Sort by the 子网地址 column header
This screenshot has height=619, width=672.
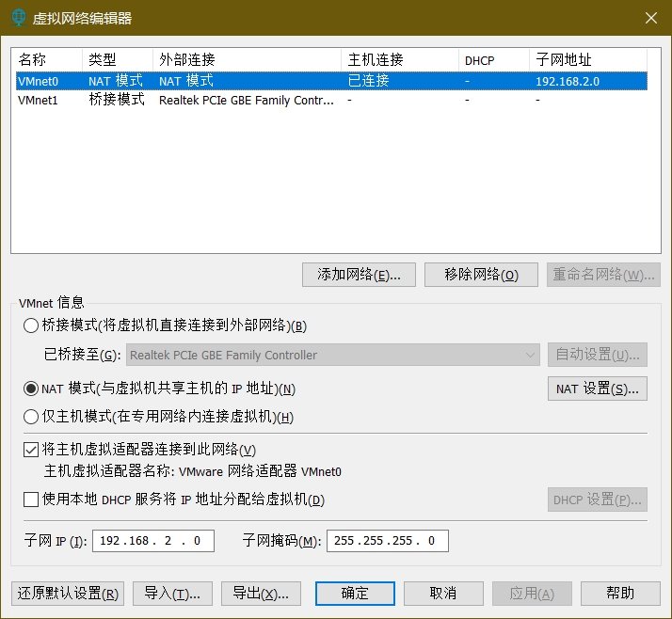tap(584, 60)
